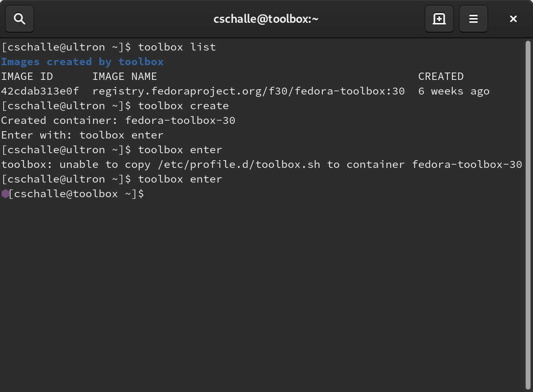This screenshot has width=533, height=392.
Task: Click the 'unable to copy' error message line
Action: [262, 164]
